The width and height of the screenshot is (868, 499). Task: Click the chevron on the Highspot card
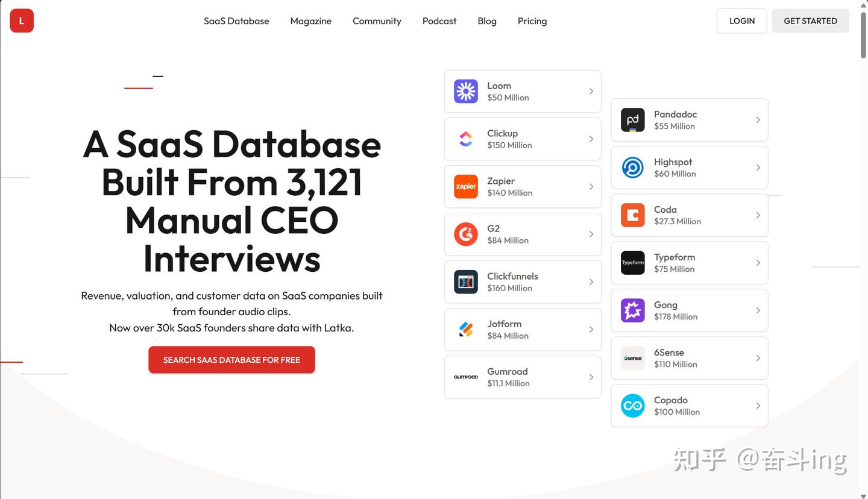(x=758, y=168)
